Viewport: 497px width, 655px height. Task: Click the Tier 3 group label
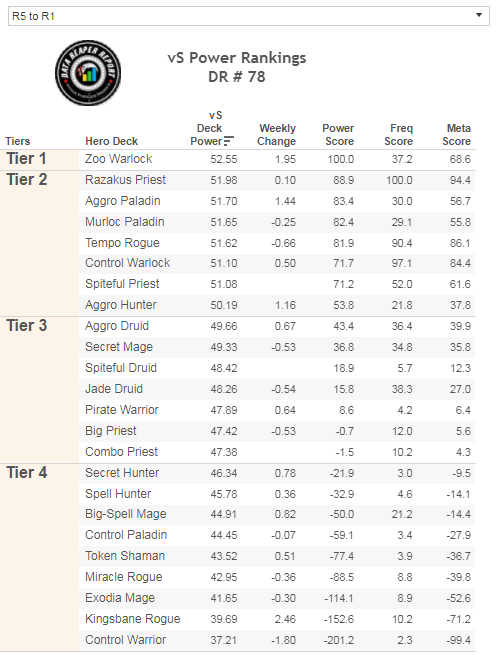26,325
